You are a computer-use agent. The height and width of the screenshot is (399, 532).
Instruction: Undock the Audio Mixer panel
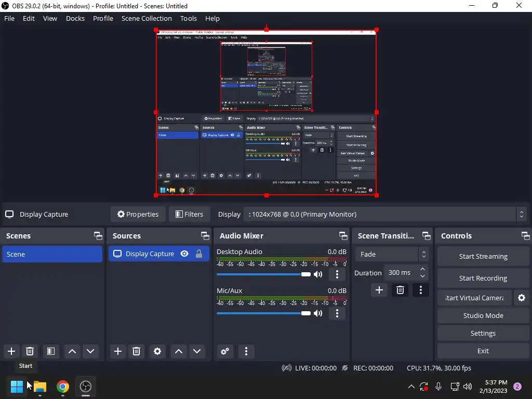[343, 236]
